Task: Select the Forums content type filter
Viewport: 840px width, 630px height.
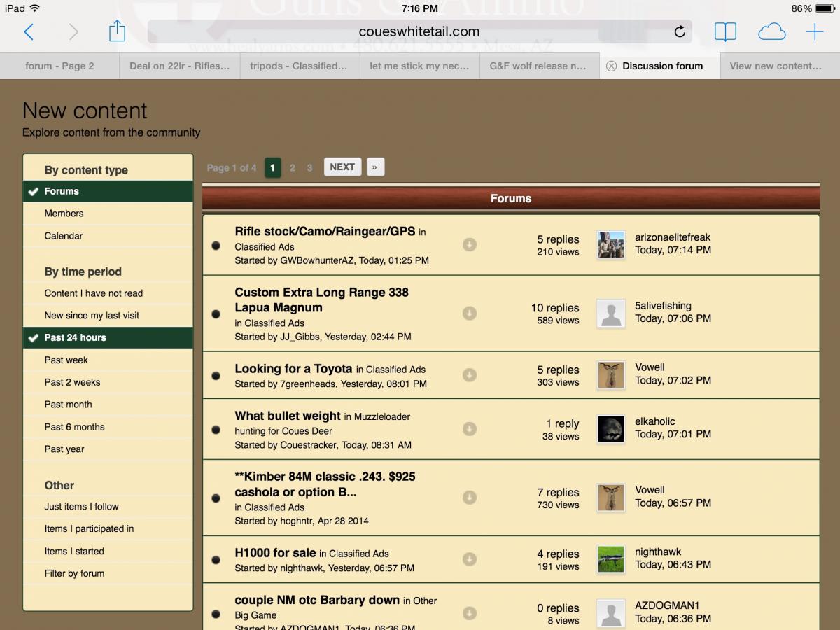Action: coord(108,191)
